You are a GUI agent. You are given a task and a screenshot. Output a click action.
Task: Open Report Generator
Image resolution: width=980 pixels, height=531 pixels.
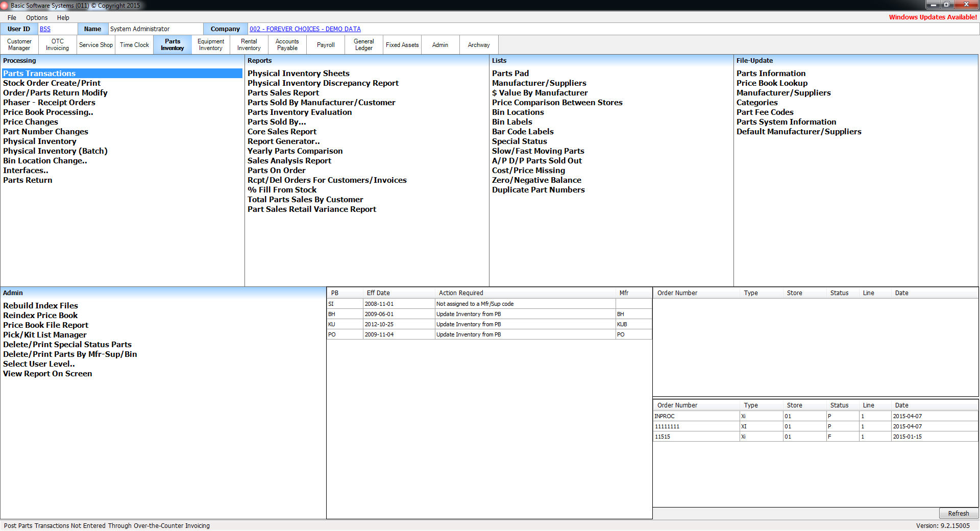(x=284, y=141)
